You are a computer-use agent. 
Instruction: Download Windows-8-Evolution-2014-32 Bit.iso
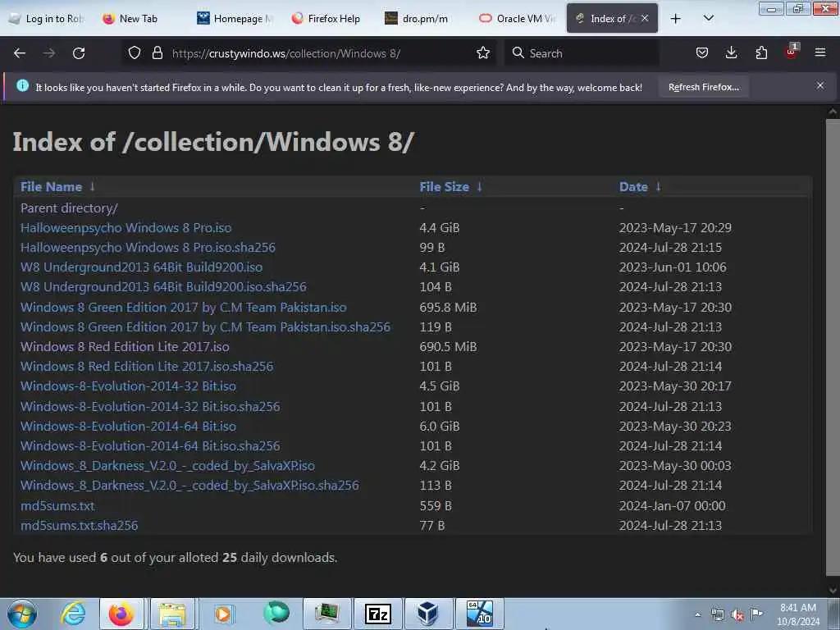128,386
